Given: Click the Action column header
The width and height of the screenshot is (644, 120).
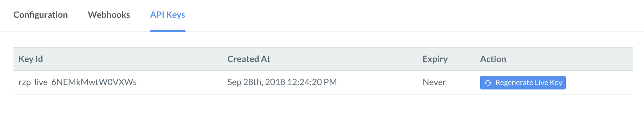Looking at the screenshot, I should coord(493,59).
